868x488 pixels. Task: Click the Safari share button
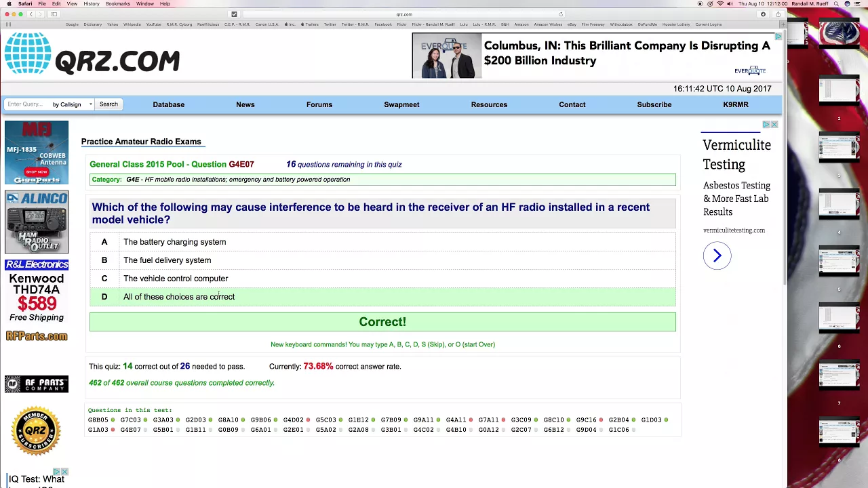(x=778, y=14)
